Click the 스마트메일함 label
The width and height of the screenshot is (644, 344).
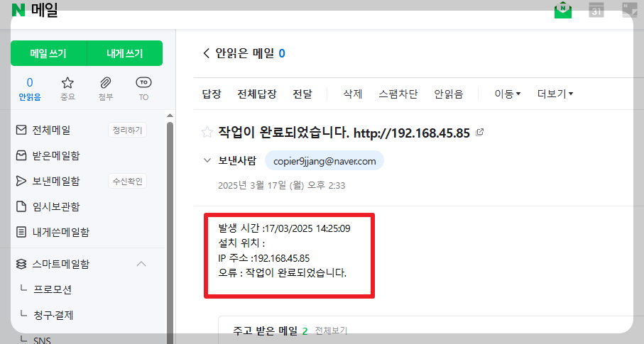pos(61,264)
